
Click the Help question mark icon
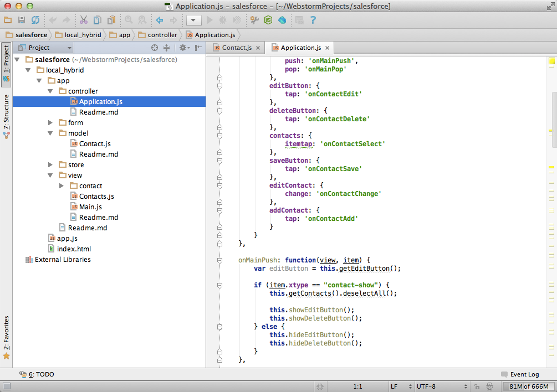[313, 20]
